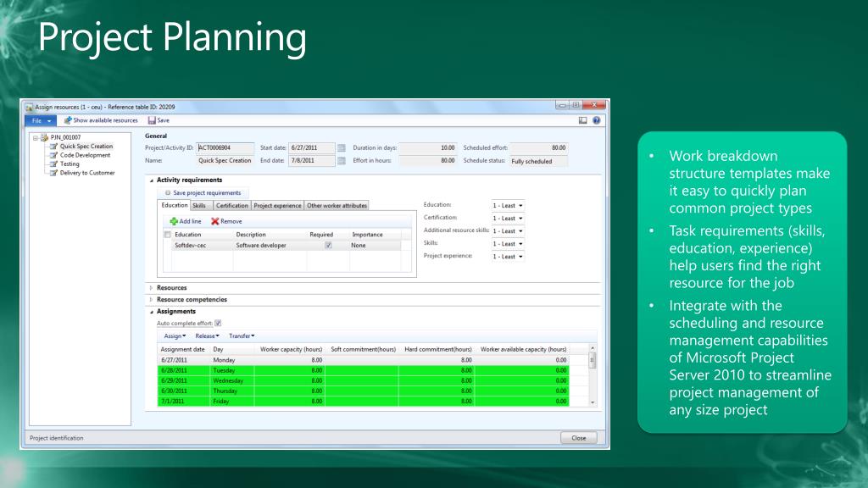
Task: Open the blue Help icon
Action: click(x=596, y=120)
